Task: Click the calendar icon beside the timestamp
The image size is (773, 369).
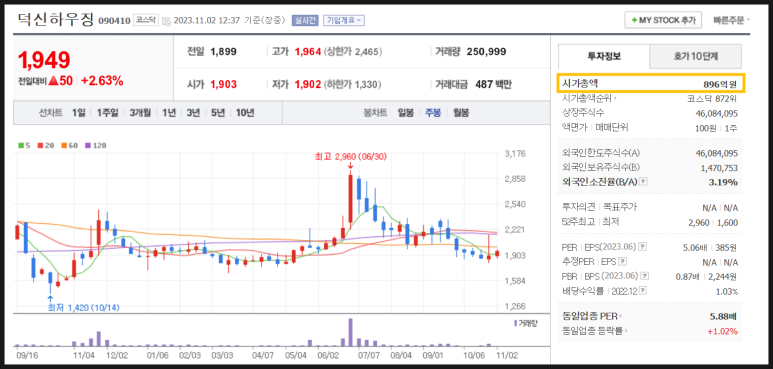Action: (x=167, y=21)
